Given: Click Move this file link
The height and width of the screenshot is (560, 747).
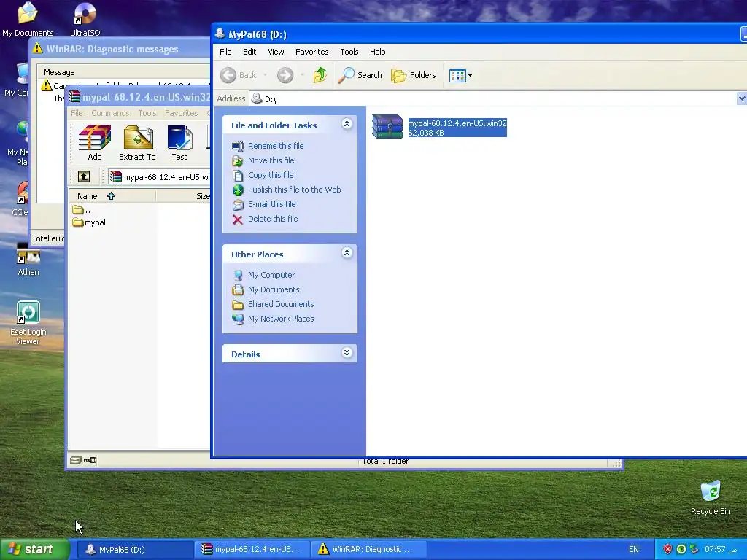Looking at the screenshot, I should 271,160.
